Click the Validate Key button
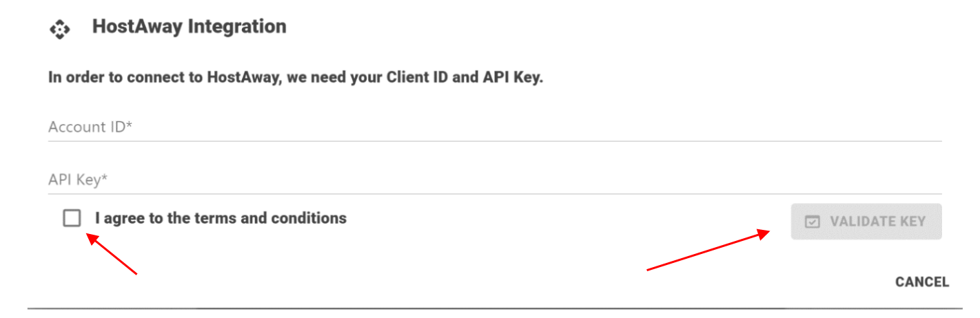The image size is (980, 318). click(x=866, y=222)
